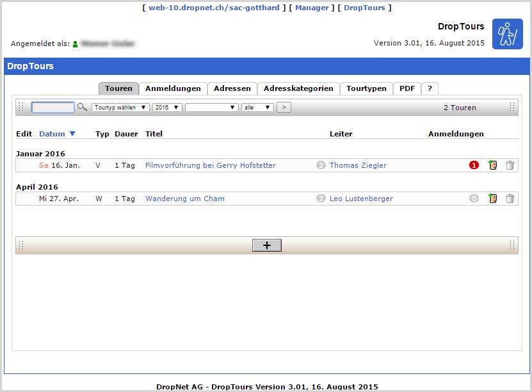Open registration icon for Wanderung um Cham
Image resolution: width=532 pixels, height=392 pixels.
[x=493, y=199]
